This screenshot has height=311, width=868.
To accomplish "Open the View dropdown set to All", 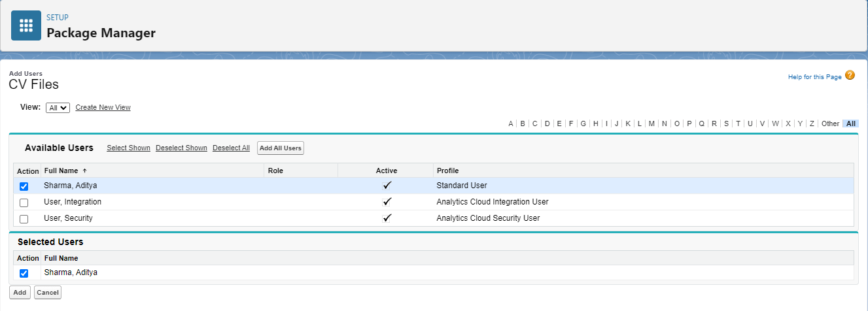I will (x=58, y=108).
